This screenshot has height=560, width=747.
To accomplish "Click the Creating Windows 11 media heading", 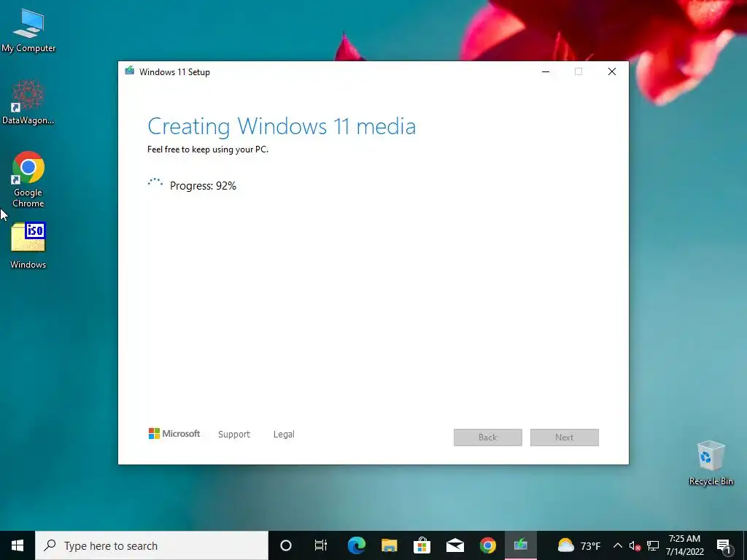I will [282, 127].
